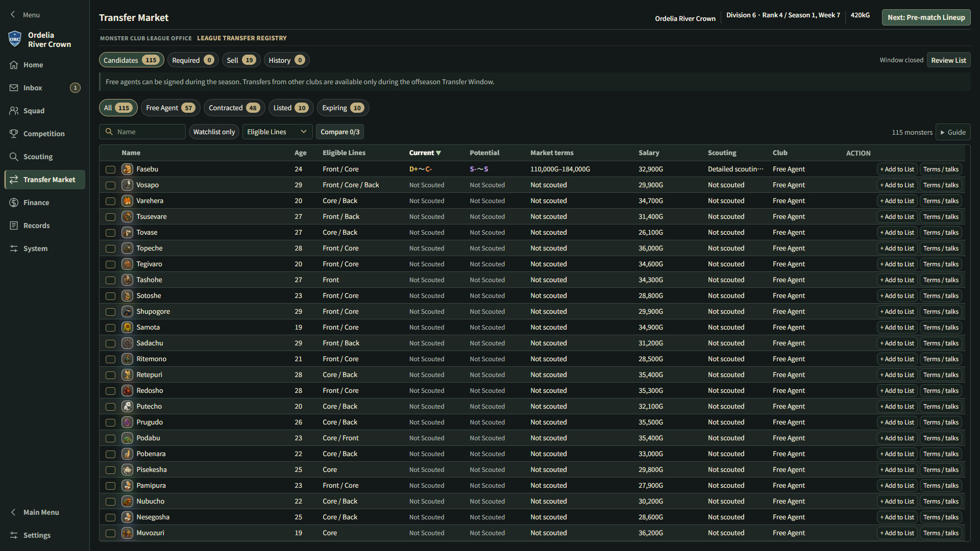The height and width of the screenshot is (551, 980).
Task: Open the History tab
Action: tap(286, 60)
